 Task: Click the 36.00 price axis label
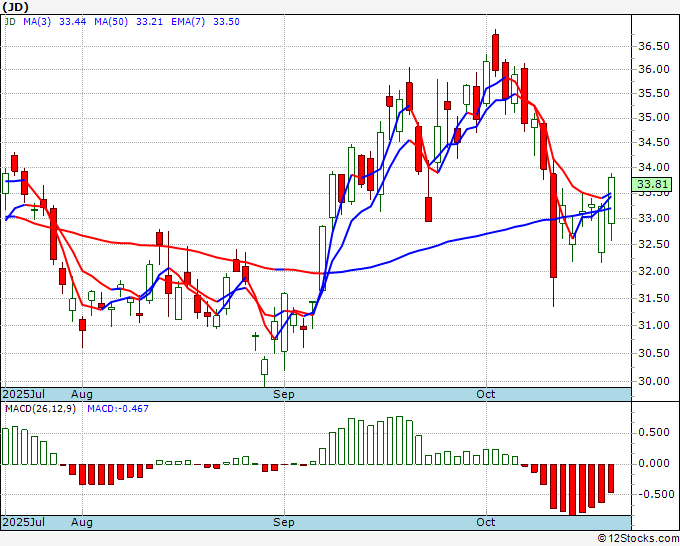coord(653,69)
